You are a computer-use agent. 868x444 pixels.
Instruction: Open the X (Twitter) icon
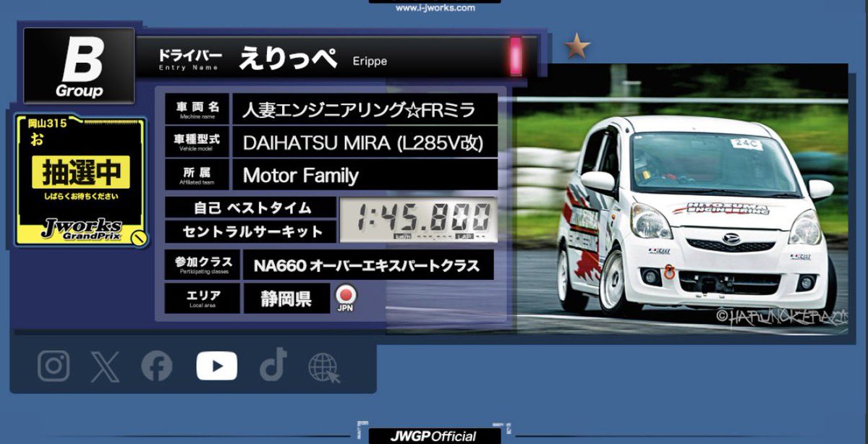pos(105,366)
